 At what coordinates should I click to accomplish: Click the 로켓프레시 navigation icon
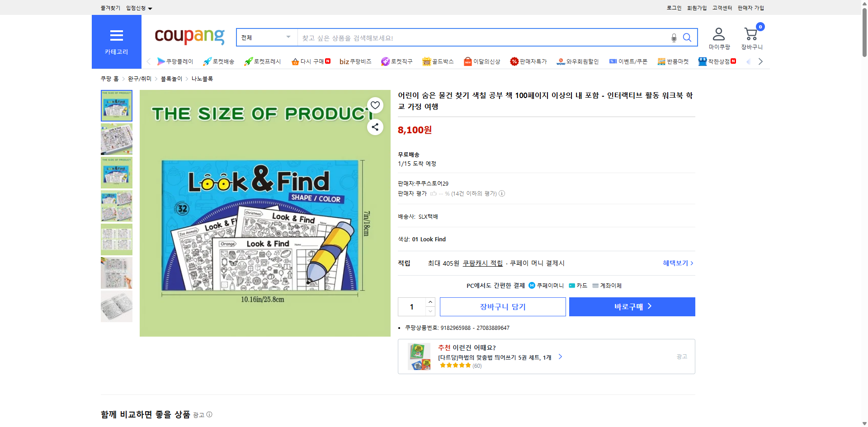point(262,61)
